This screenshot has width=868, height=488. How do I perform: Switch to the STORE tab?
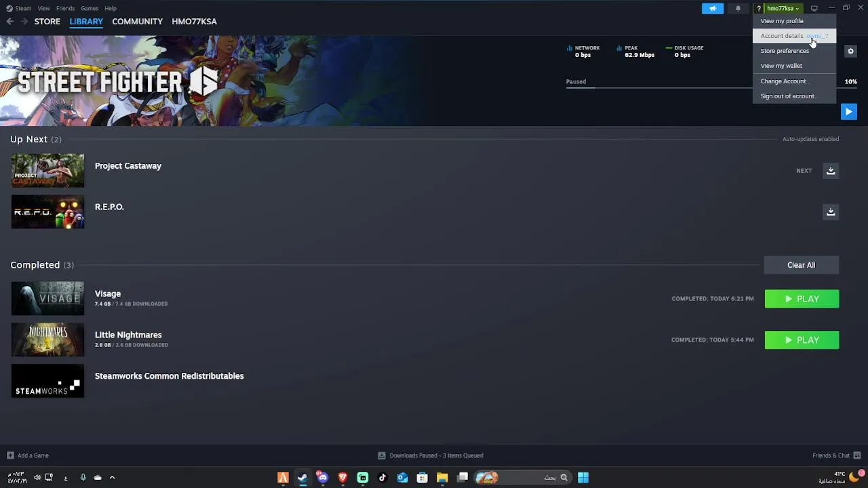click(47, 22)
